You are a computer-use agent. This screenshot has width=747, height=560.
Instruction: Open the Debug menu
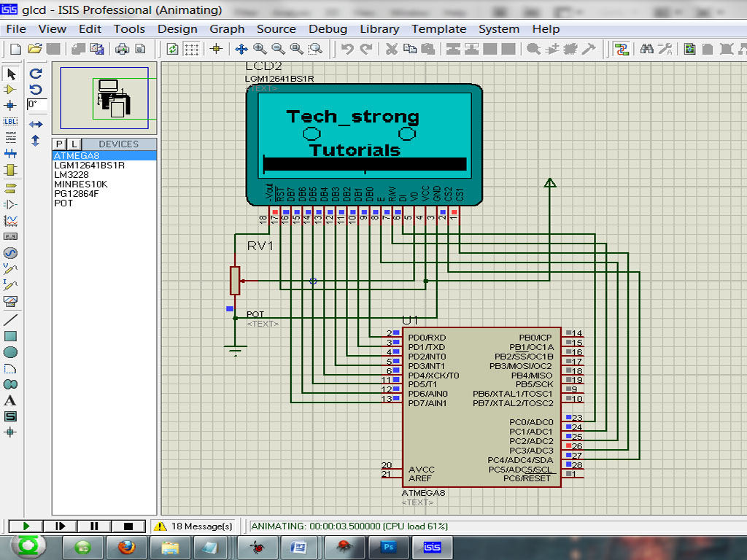pyautogui.click(x=328, y=29)
